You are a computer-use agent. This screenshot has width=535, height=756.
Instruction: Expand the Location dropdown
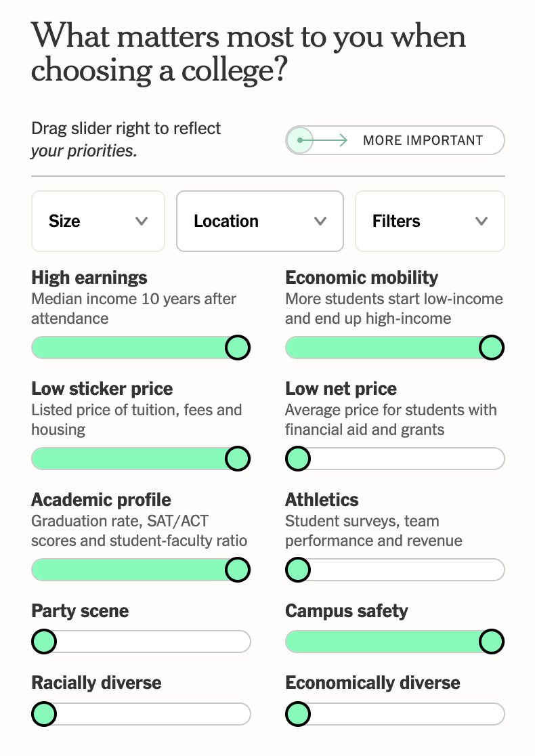pos(260,222)
